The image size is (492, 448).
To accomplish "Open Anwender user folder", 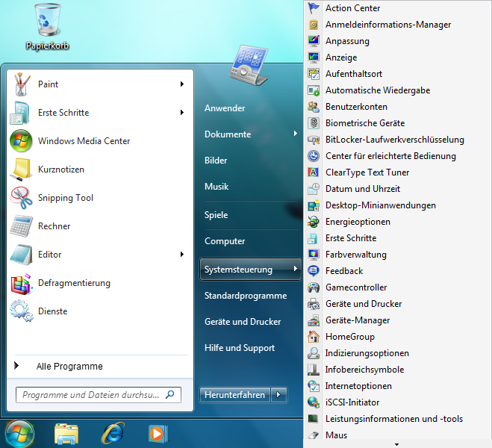I will 225,108.
